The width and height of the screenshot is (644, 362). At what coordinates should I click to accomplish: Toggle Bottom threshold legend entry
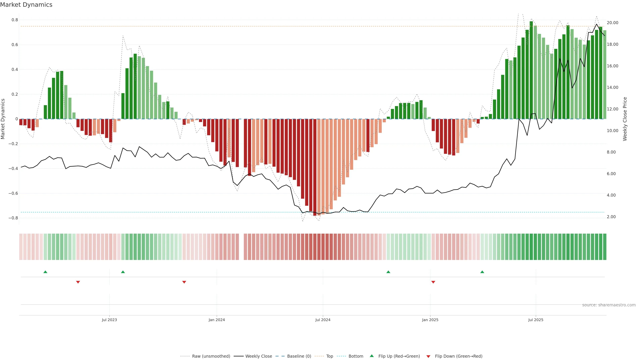click(356, 356)
